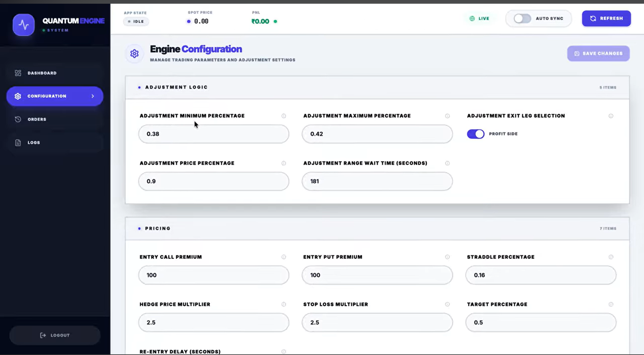Open Orders via the clock icon
The image size is (644, 355).
click(18, 119)
